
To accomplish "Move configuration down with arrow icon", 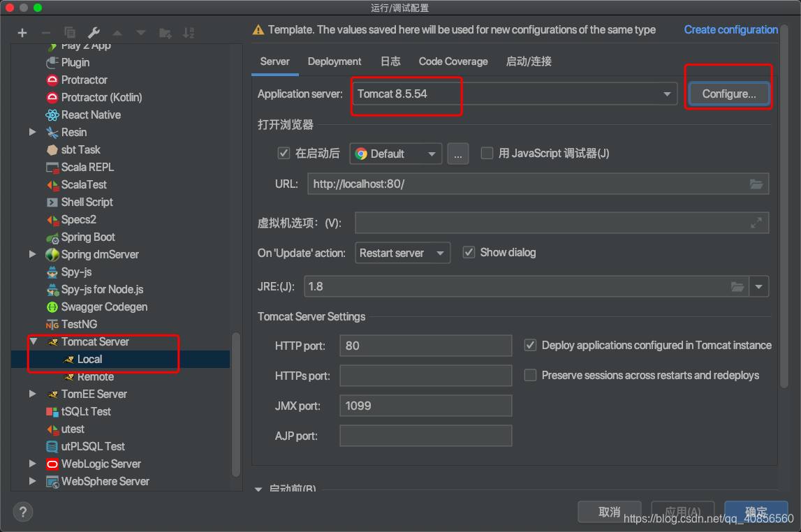I will (141, 34).
